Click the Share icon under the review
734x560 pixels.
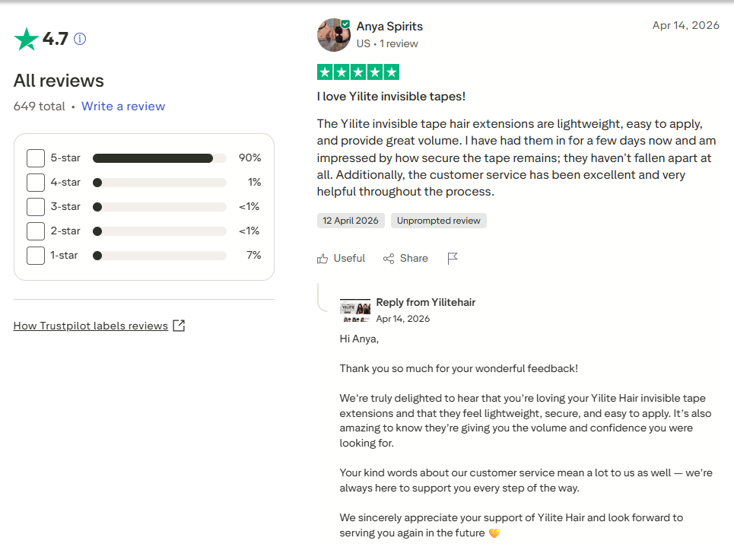point(389,259)
